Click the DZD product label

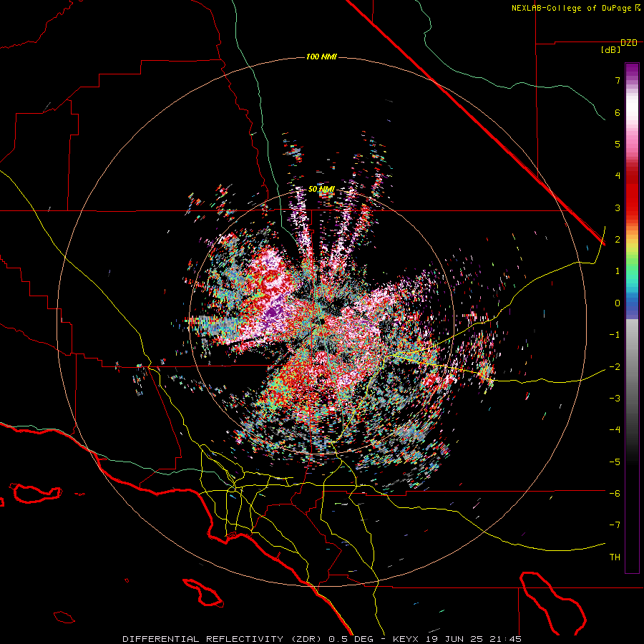[629, 43]
